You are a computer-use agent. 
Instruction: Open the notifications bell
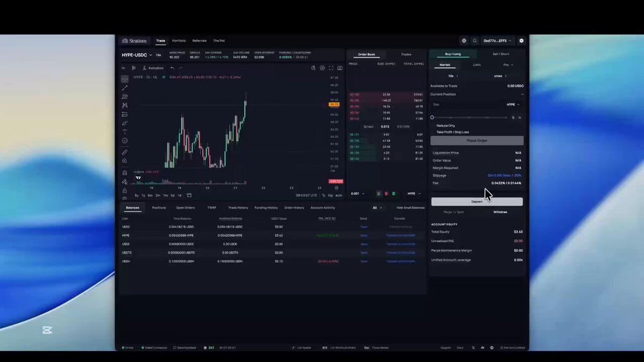point(474,41)
